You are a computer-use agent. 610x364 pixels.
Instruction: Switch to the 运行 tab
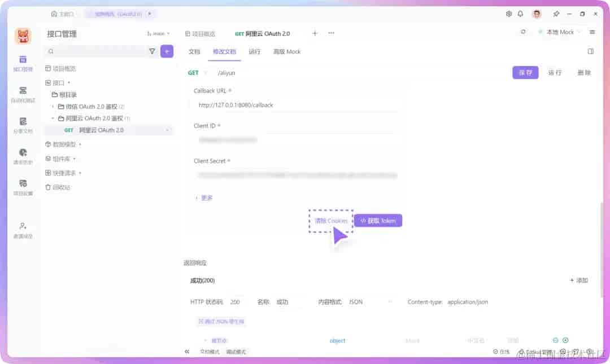pos(254,52)
